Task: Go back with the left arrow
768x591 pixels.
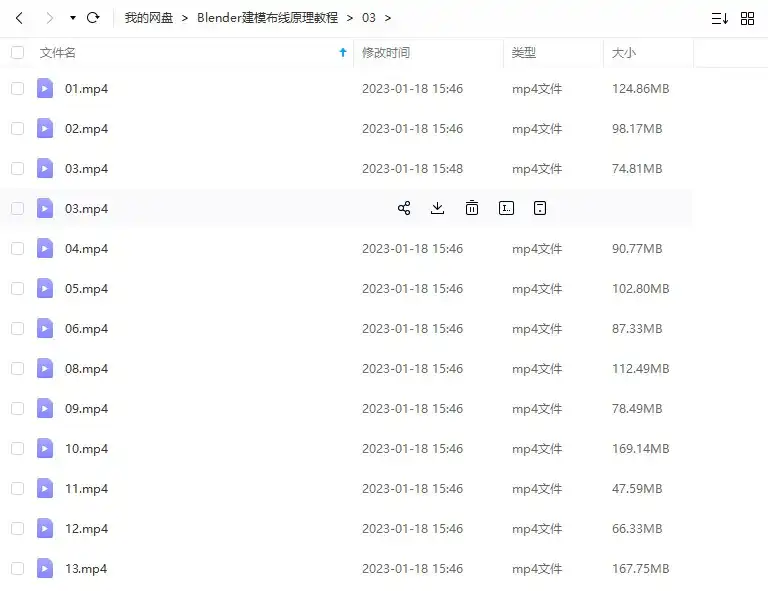Action: 19,18
